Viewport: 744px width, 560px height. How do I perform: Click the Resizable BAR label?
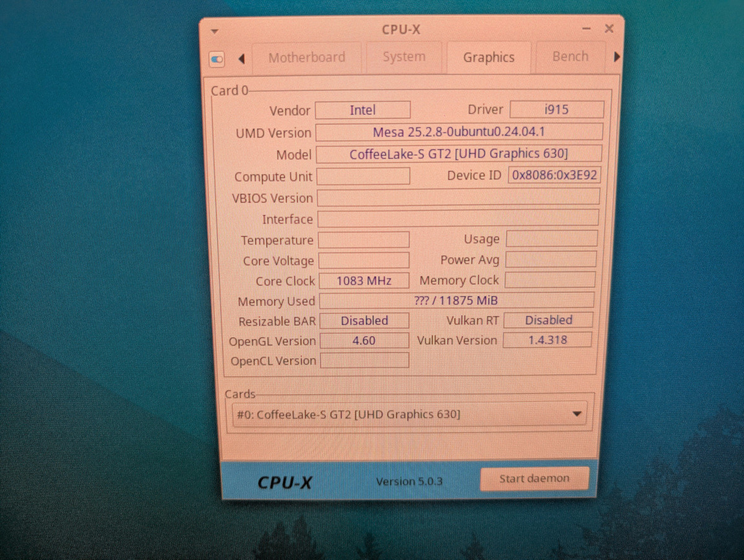(277, 321)
